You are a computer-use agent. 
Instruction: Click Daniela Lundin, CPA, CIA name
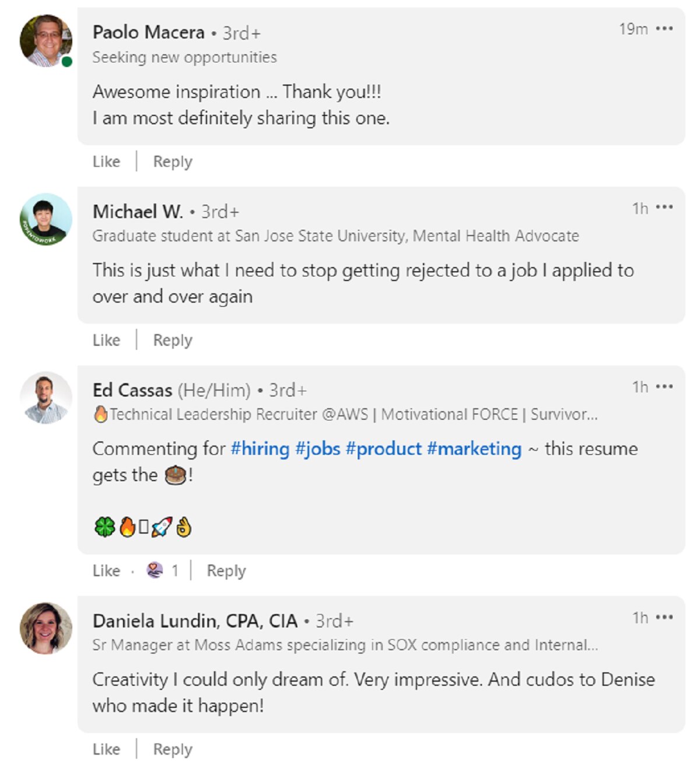click(x=195, y=620)
